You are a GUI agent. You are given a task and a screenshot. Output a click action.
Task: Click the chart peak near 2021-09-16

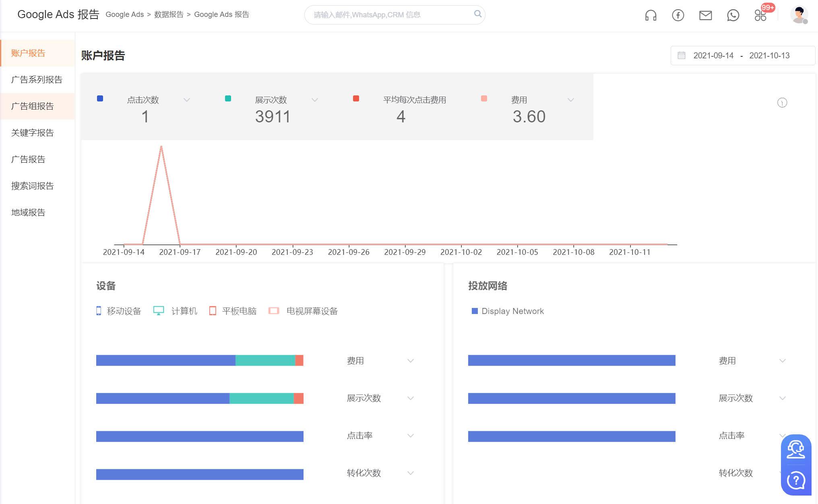(x=161, y=147)
